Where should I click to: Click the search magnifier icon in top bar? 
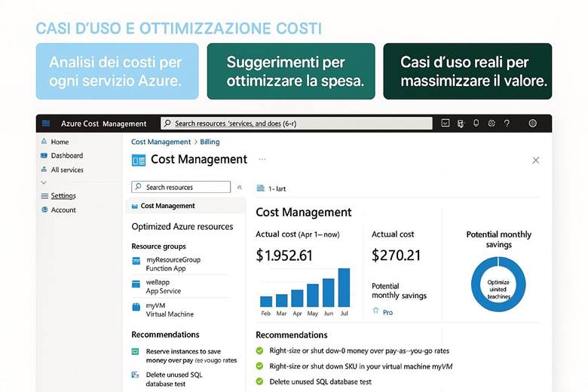tap(167, 123)
